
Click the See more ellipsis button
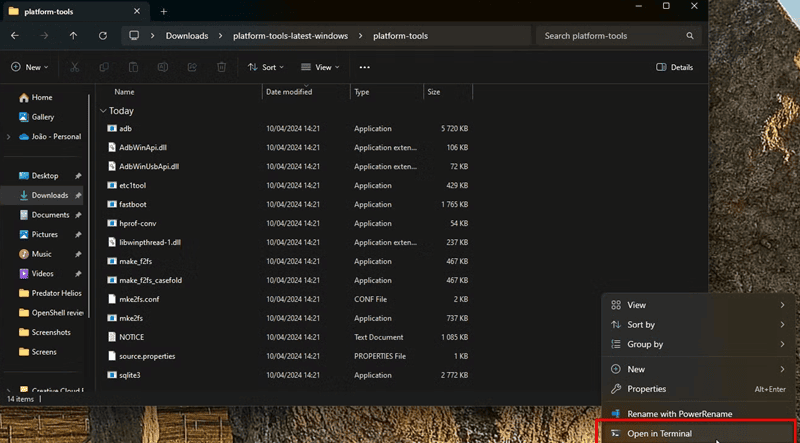point(364,67)
